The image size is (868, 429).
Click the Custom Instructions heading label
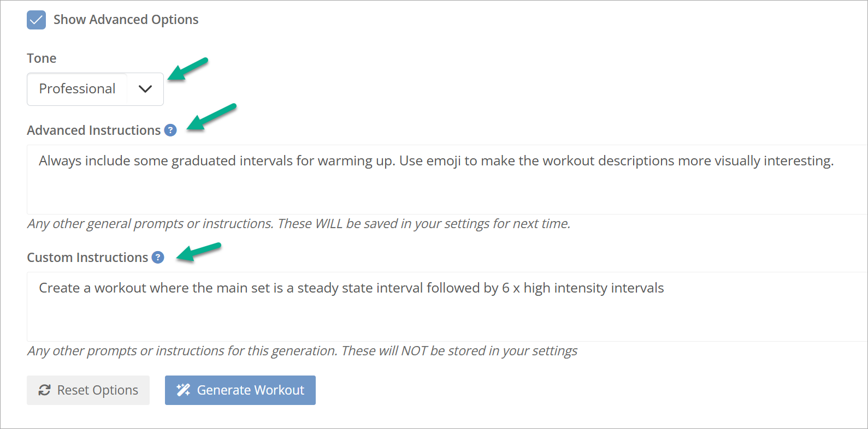point(88,258)
